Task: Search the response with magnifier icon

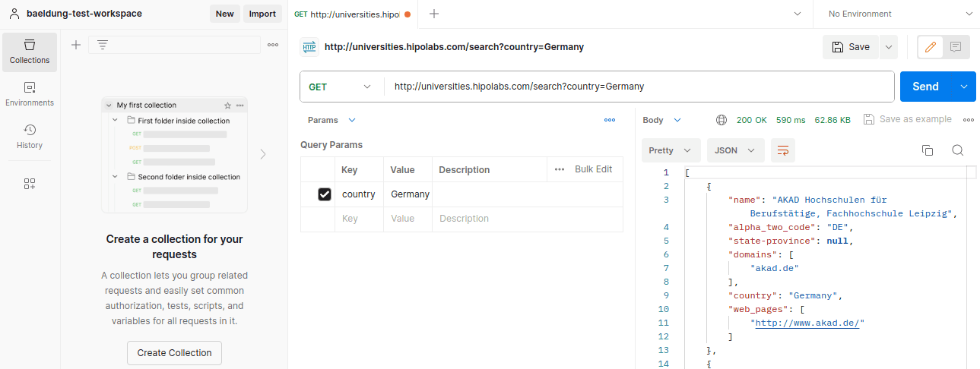Action: pos(958,150)
